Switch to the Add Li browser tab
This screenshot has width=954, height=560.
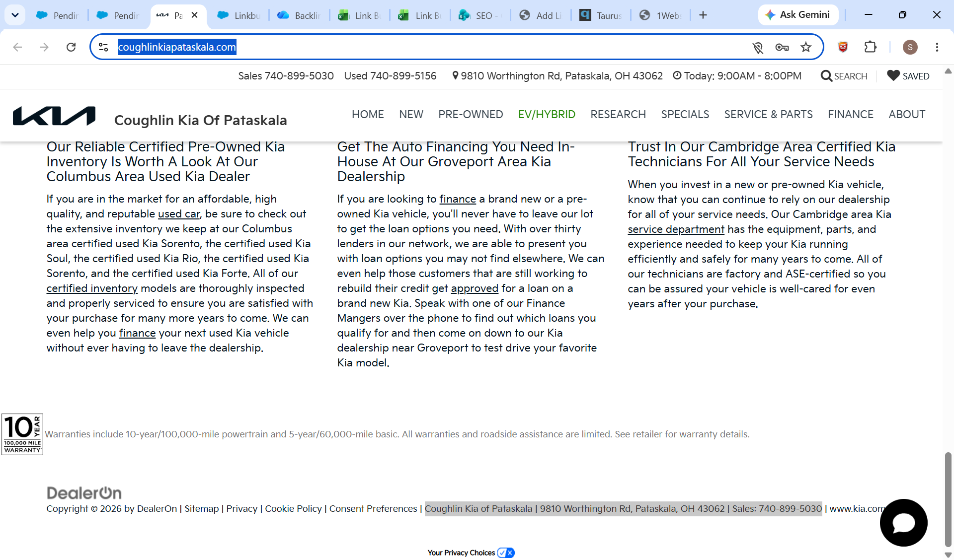(x=541, y=15)
